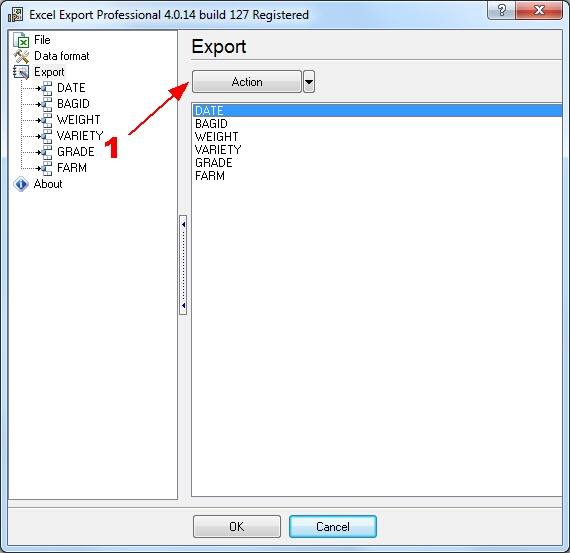This screenshot has height=553, width=570.
Task: Open the Action dropdown arrow
Action: [x=309, y=82]
